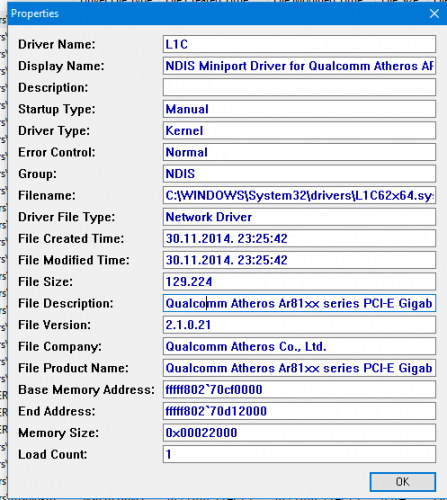Click the 'Startup Type:' label
The image size is (447, 500).
pyautogui.click(x=57, y=109)
